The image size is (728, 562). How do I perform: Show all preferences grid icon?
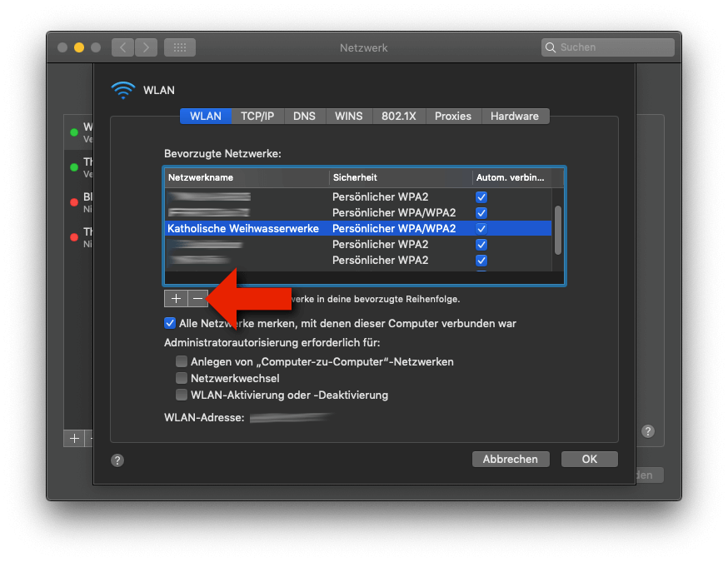(x=180, y=47)
